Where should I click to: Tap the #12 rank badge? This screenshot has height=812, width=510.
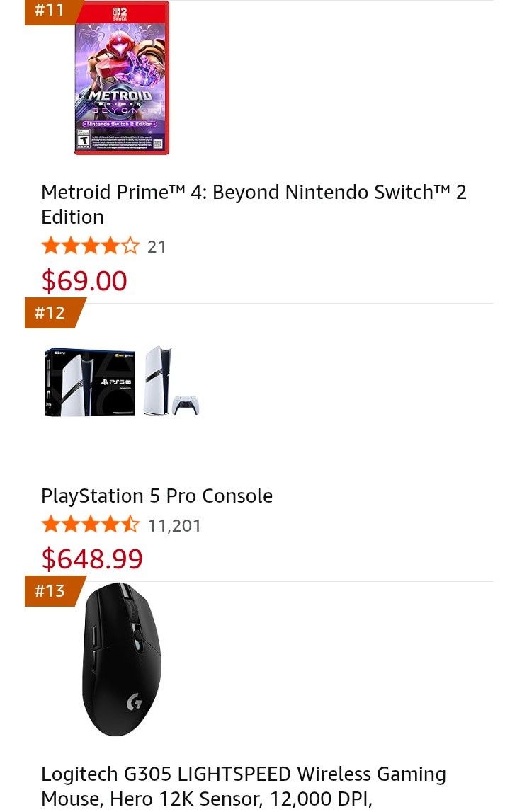[x=51, y=312]
